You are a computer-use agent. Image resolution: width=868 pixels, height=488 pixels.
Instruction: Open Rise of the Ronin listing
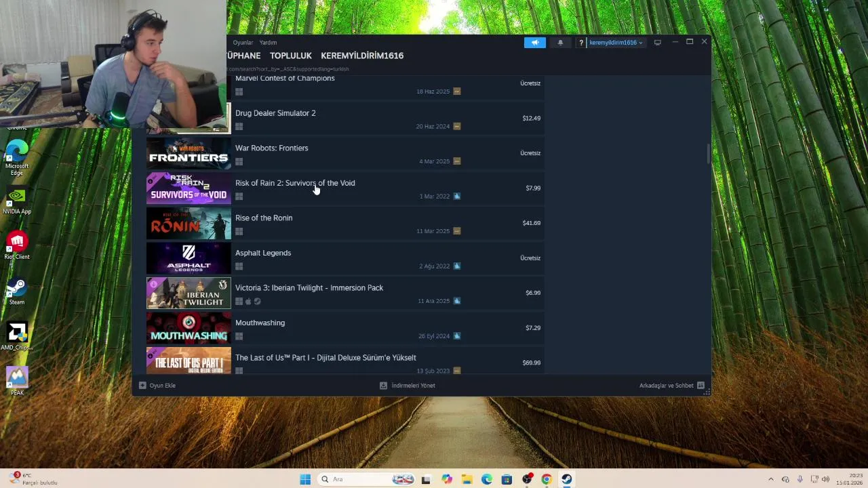(345, 224)
